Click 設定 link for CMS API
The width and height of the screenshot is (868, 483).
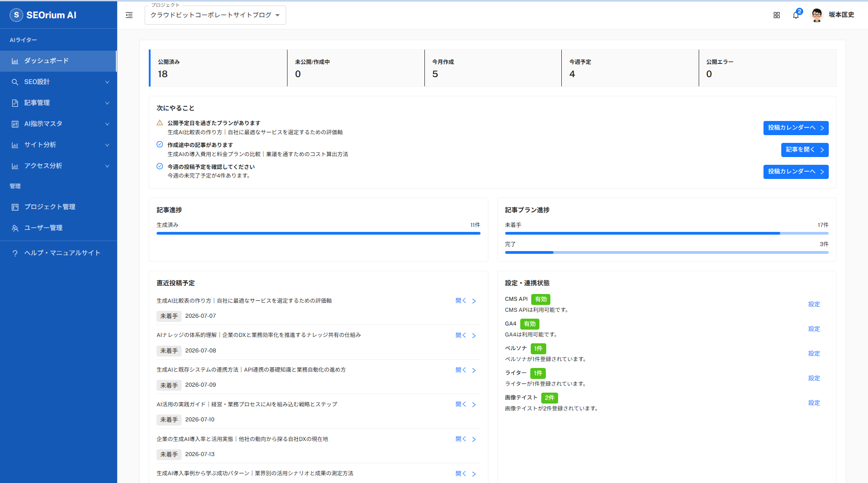814,304
